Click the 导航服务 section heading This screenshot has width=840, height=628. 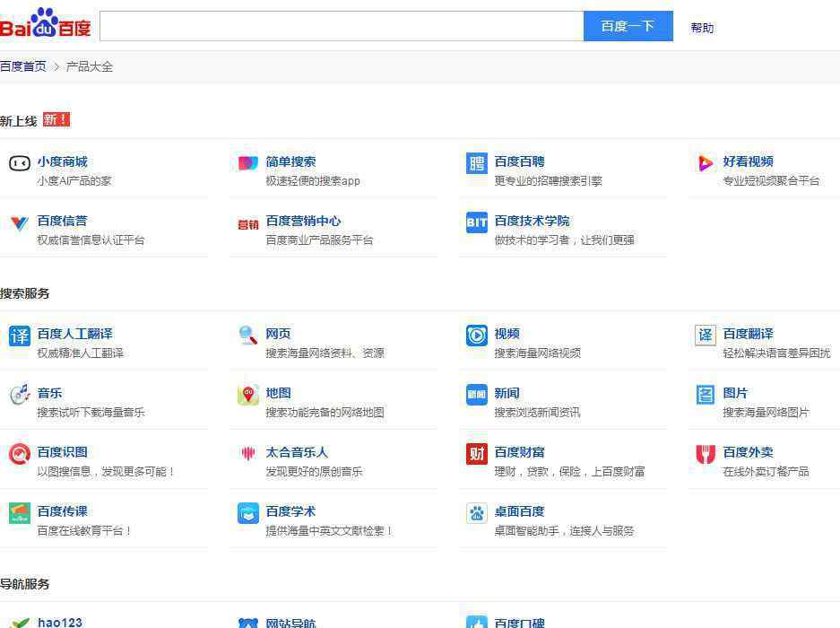pos(24,583)
